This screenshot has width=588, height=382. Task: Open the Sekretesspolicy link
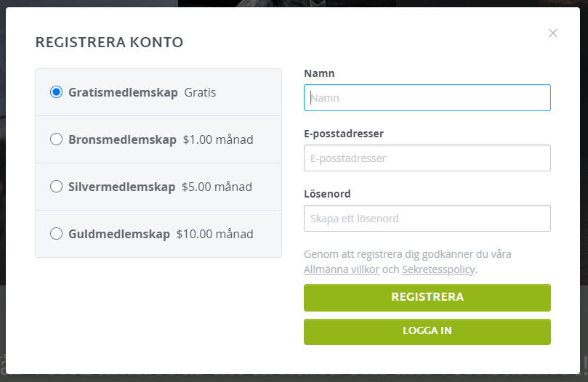(438, 269)
